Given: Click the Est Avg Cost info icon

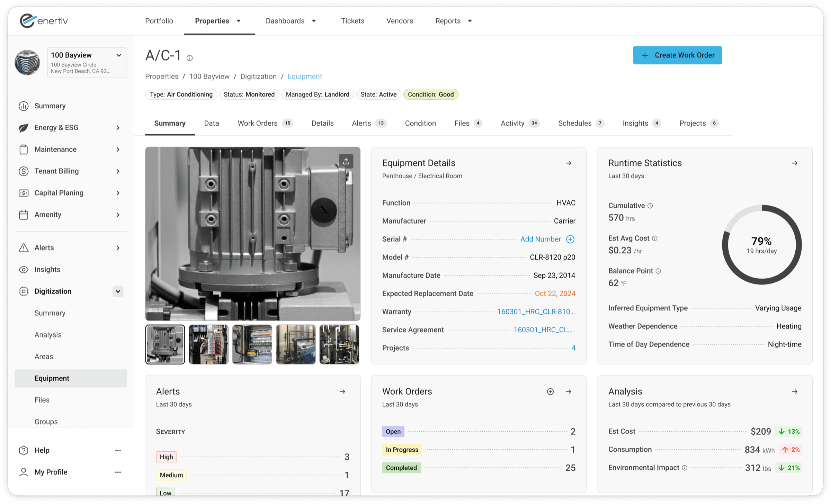Looking at the screenshot, I should [x=654, y=238].
